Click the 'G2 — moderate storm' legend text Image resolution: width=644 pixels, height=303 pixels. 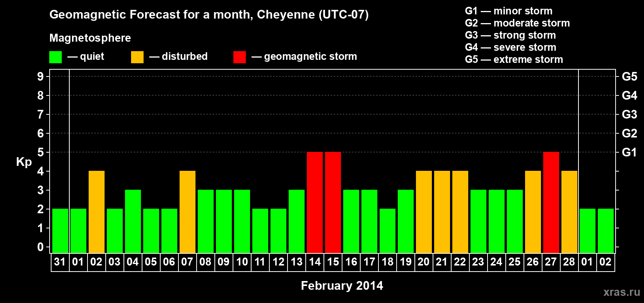[x=517, y=23]
